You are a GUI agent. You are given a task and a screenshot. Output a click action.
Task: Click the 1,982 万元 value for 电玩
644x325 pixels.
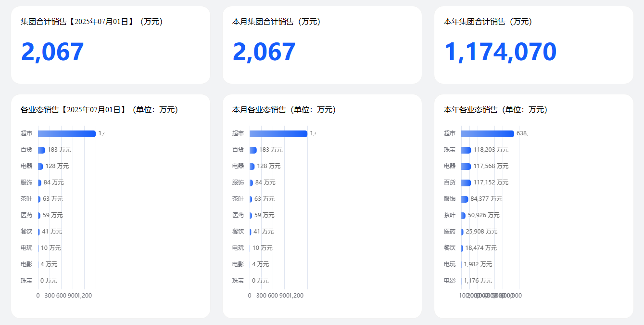tap(478, 264)
